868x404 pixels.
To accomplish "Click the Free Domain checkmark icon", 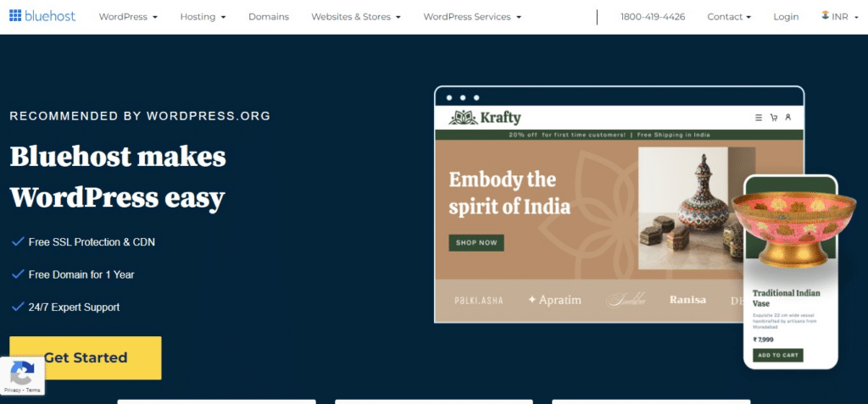I will (x=18, y=274).
